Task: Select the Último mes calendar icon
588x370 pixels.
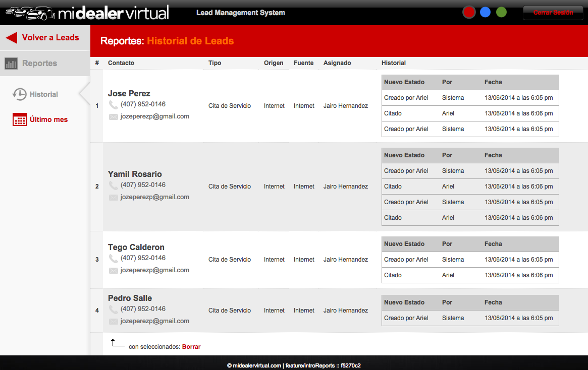Action: [x=20, y=119]
